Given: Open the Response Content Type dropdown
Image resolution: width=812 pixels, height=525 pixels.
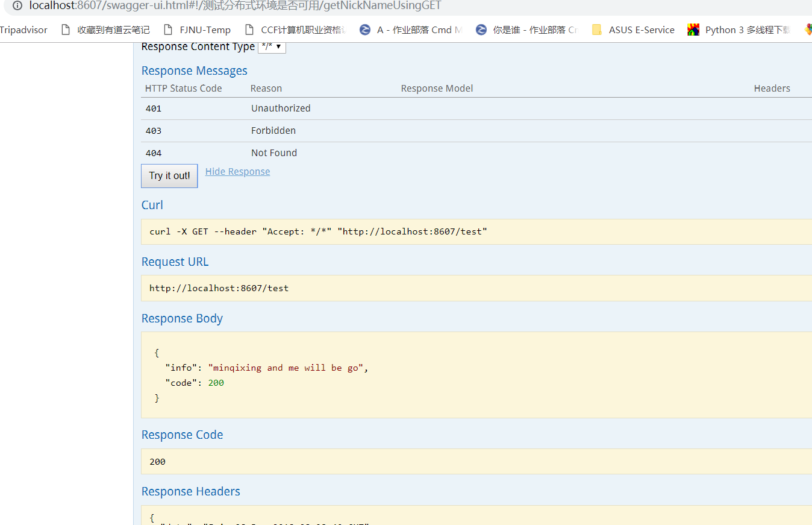Looking at the screenshot, I should point(272,46).
